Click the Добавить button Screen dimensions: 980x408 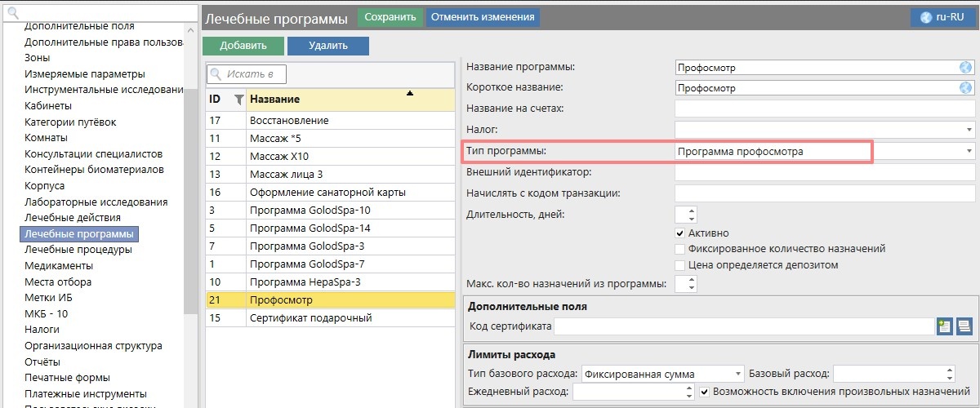click(x=242, y=46)
